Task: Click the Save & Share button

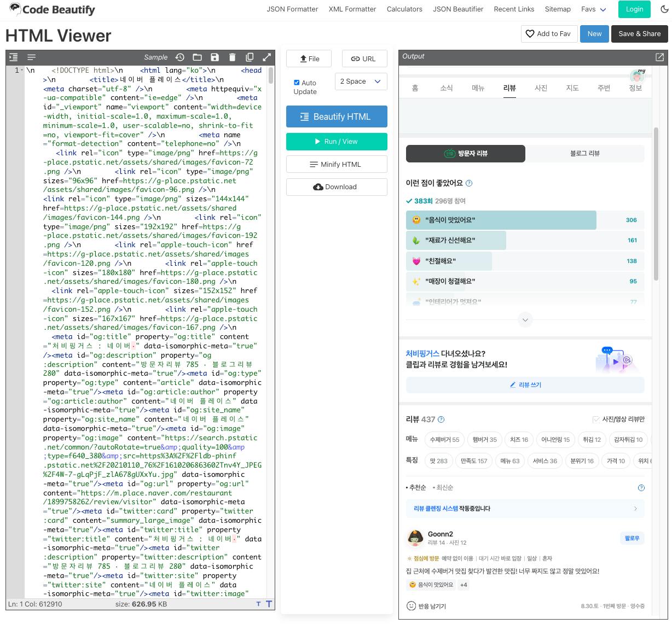Action: (639, 34)
